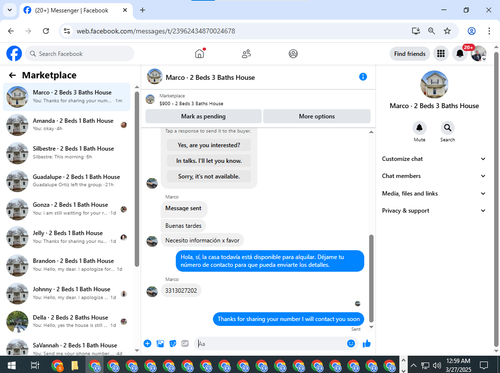This screenshot has height=373, width=500.
Task: Open Marco 2 Beds 3 Baths House chat
Action: click(x=67, y=97)
